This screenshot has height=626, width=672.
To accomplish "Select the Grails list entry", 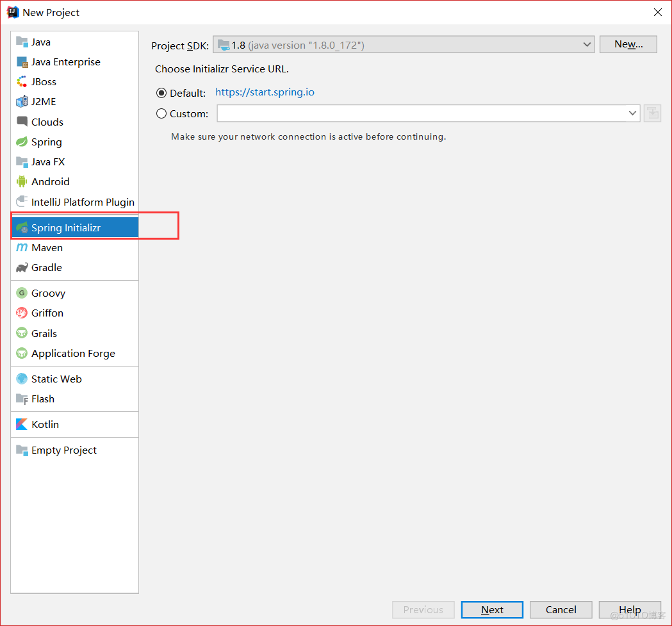I will point(74,334).
